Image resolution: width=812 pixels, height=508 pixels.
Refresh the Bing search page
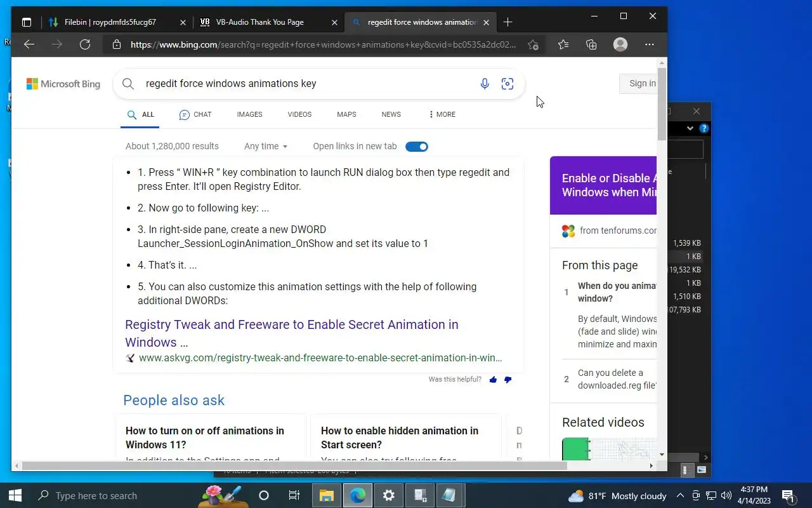(85, 44)
